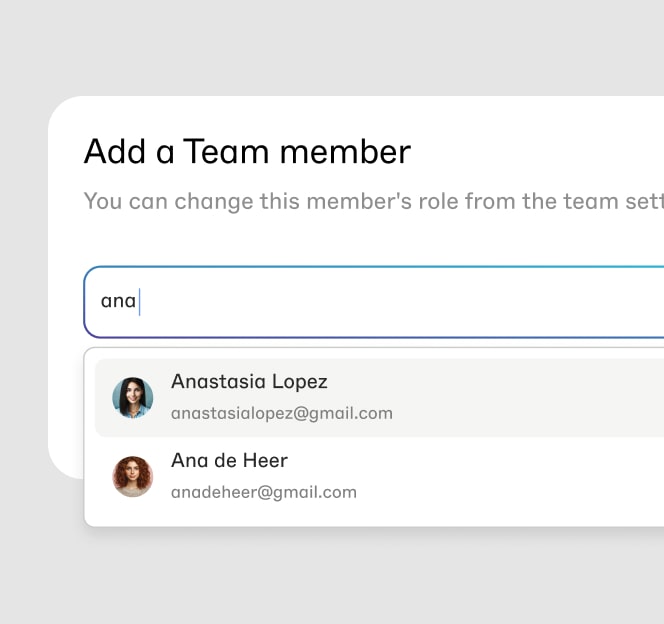Screen dimensions: 664x624
Task: Choose the Anastasia Lopez suggestion name
Action: 249,382
